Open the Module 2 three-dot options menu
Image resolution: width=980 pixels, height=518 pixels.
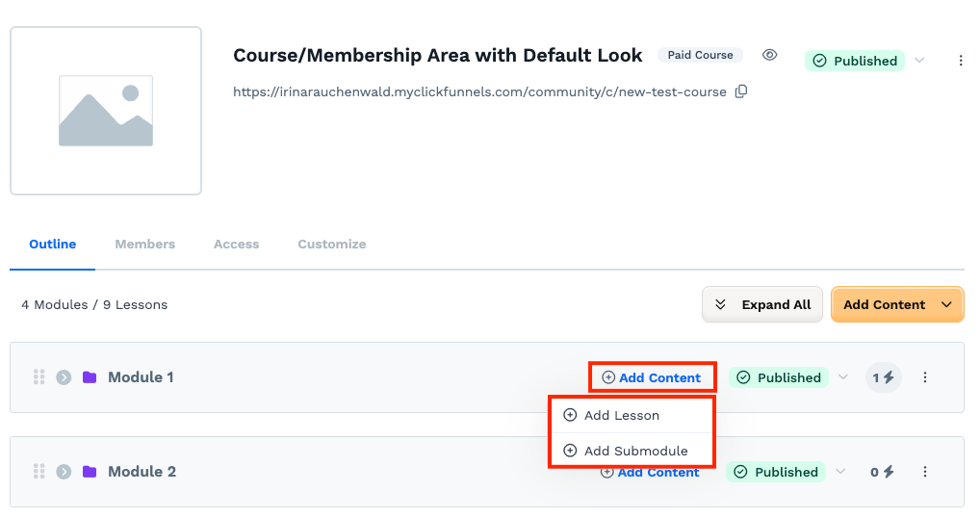click(x=925, y=472)
